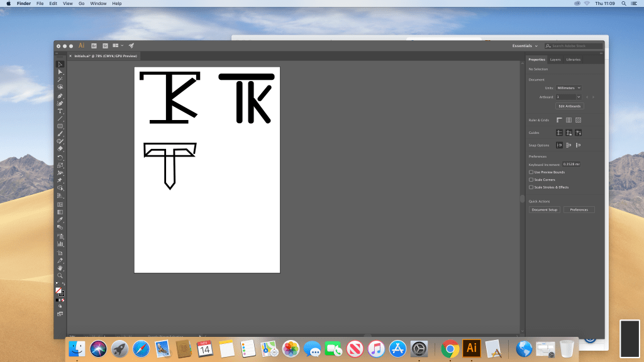Click the first Snap Options icon

click(x=559, y=145)
